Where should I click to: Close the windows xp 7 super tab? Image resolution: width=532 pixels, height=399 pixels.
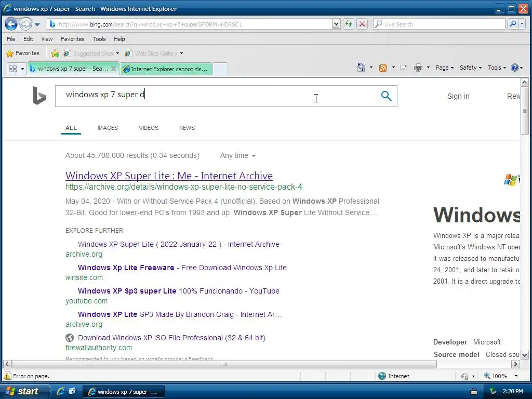pyautogui.click(x=114, y=69)
